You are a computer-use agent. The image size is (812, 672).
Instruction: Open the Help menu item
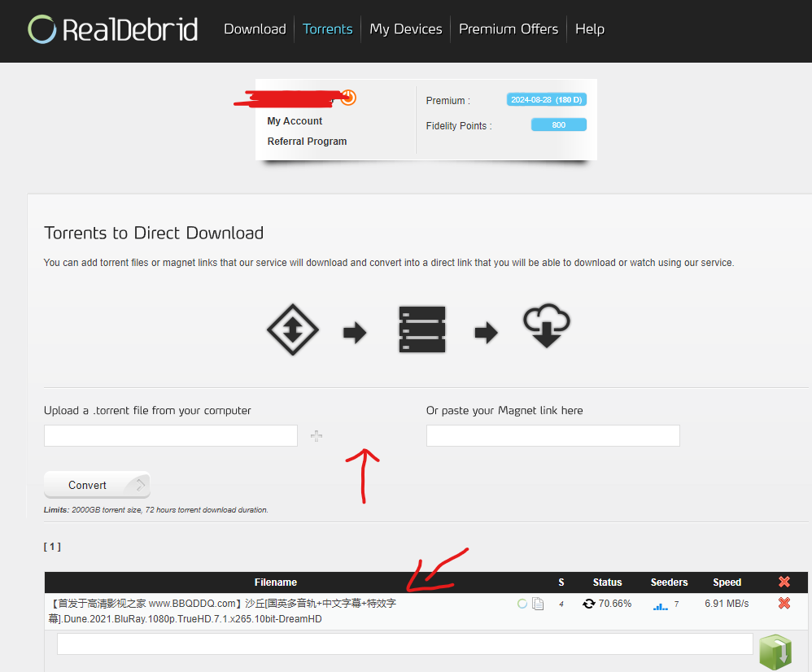(x=589, y=29)
